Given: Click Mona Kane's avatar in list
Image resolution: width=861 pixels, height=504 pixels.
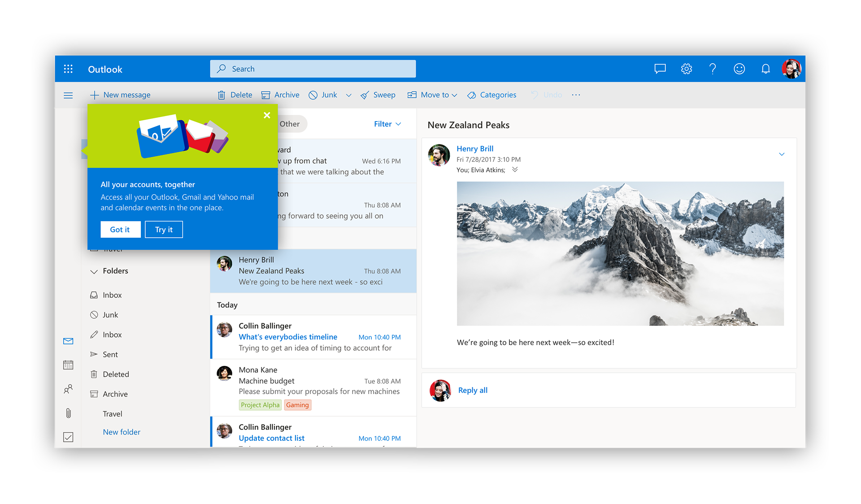Looking at the screenshot, I should (224, 373).
